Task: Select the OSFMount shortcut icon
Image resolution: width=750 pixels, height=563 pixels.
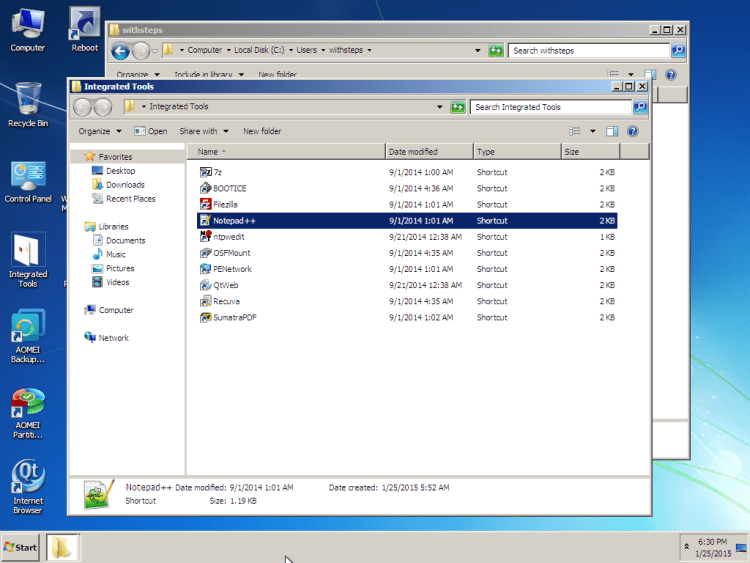Action: 206,253
